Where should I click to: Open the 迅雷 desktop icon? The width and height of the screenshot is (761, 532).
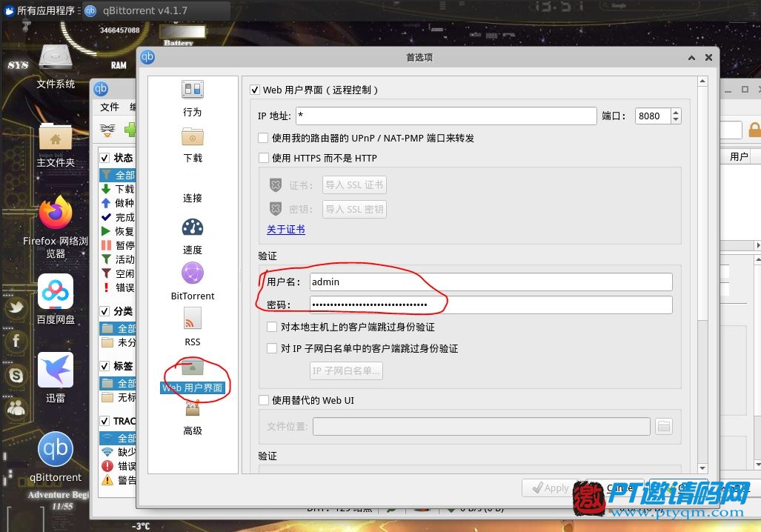(56, 378)
